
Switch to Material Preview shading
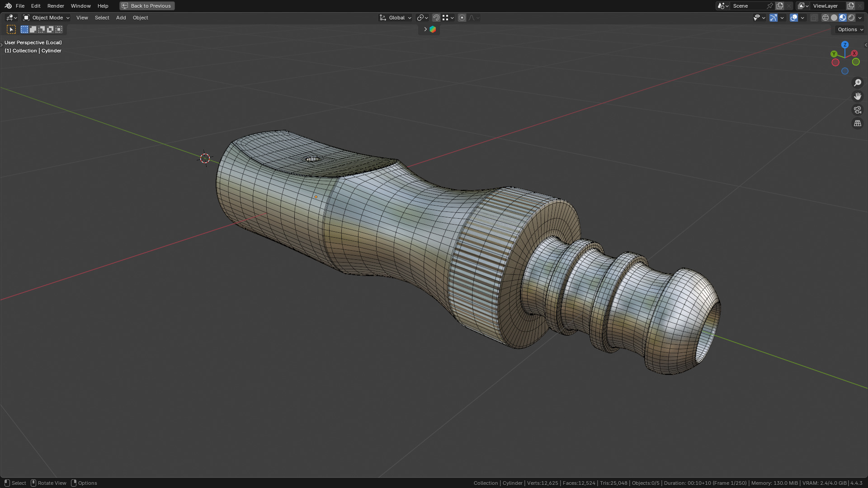(x=843, y=18)
